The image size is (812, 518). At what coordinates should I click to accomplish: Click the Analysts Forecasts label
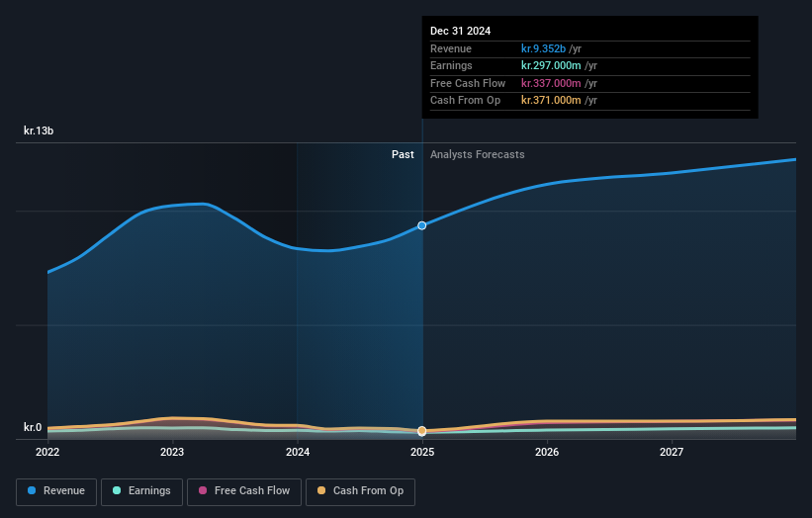tap(478, 155)
